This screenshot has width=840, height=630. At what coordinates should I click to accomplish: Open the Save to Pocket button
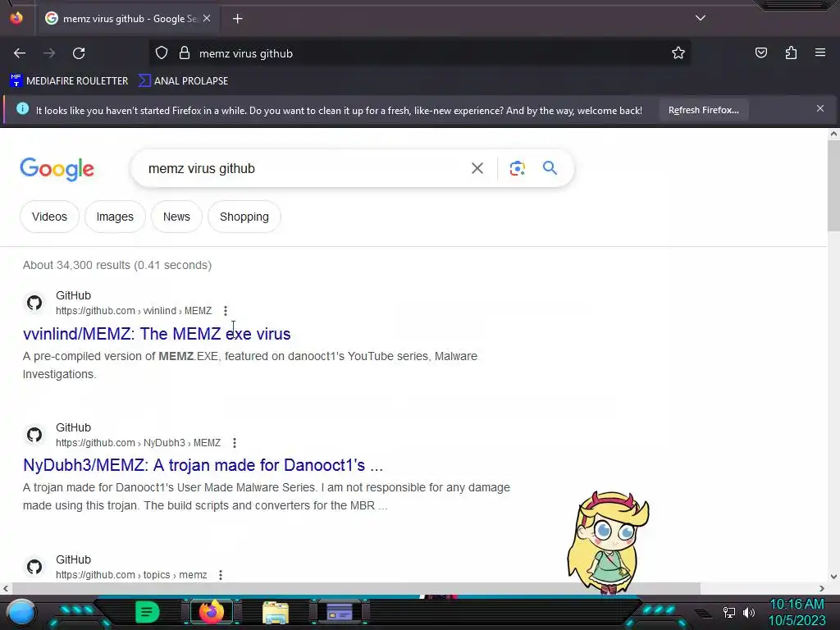(761, 52)
